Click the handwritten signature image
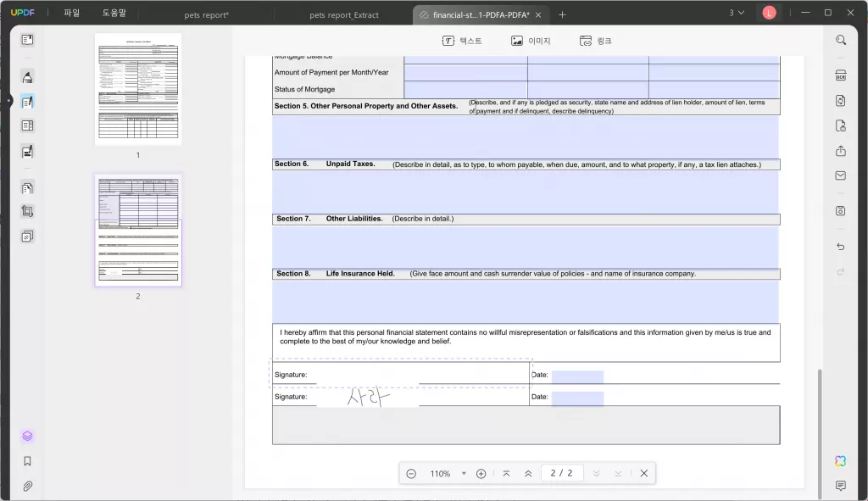The image size is (868, 501). click(368, 397)
